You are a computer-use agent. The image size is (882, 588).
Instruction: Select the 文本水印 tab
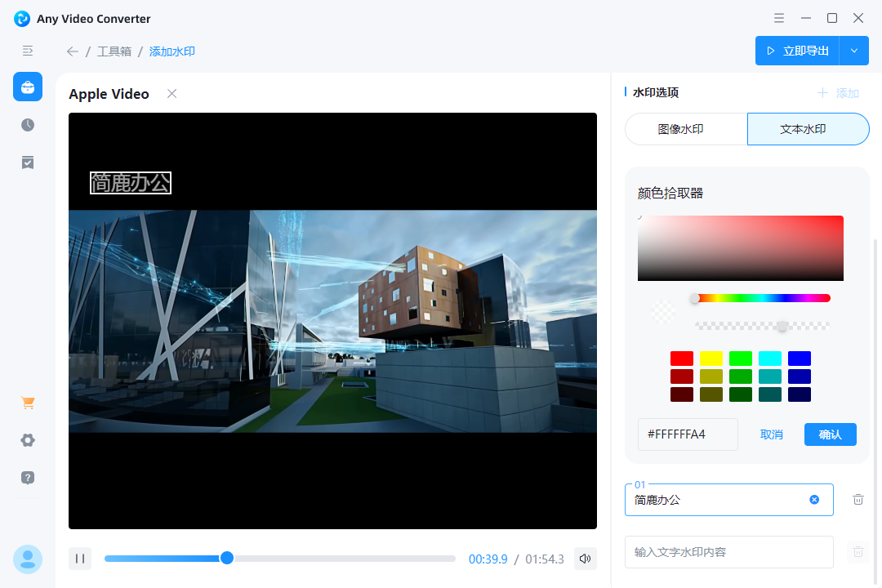pyautogui.click(x=808, y=129)
